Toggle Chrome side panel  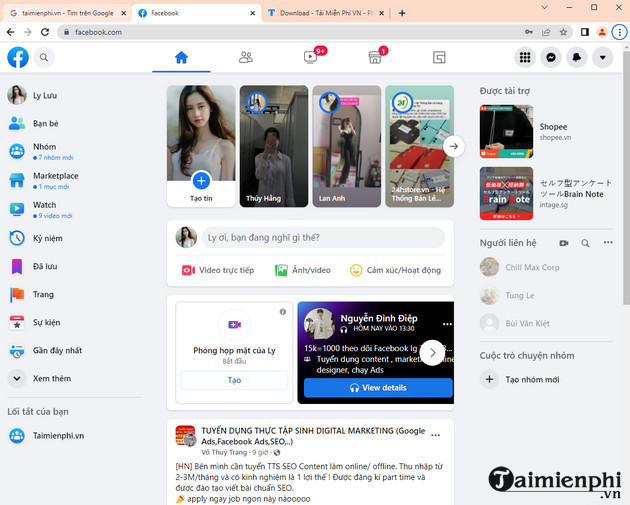tap(585, 32)
